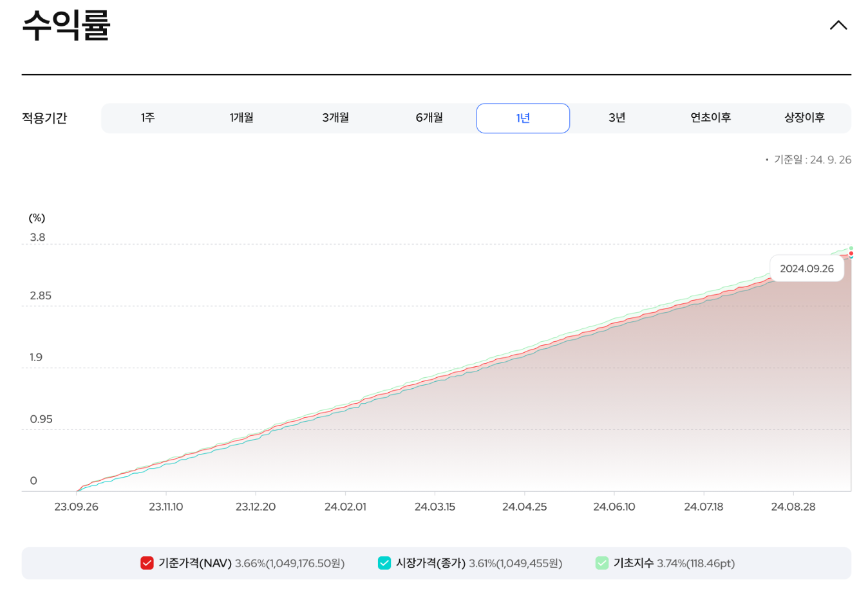868x591 pixels.
Task: Select the 1주 period tab
Action: click(148, 118)
